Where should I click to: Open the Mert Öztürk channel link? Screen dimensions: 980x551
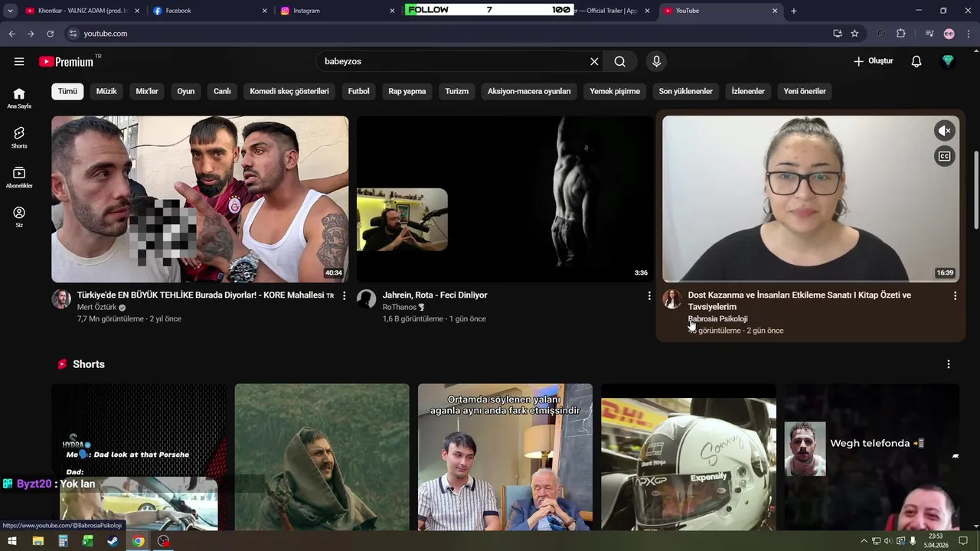[96, 307]
